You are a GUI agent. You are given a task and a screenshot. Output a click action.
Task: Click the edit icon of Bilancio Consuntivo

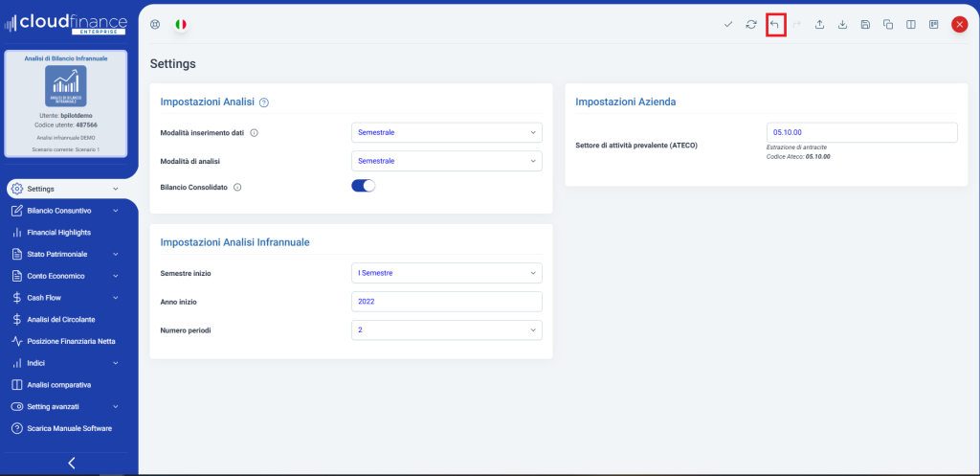pyautogui.click(x=17, y=211)
